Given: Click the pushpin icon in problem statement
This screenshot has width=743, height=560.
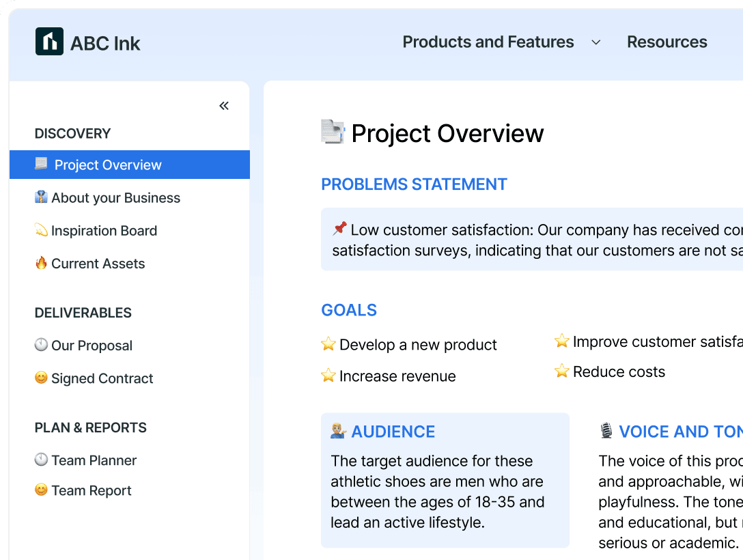Looking at the screenshot, I should point(339,228).
